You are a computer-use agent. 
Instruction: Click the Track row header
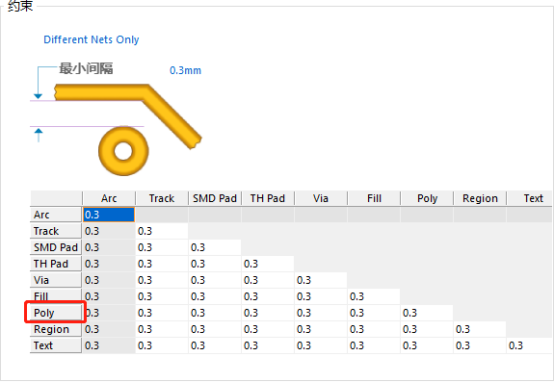(x=56, y=231)
